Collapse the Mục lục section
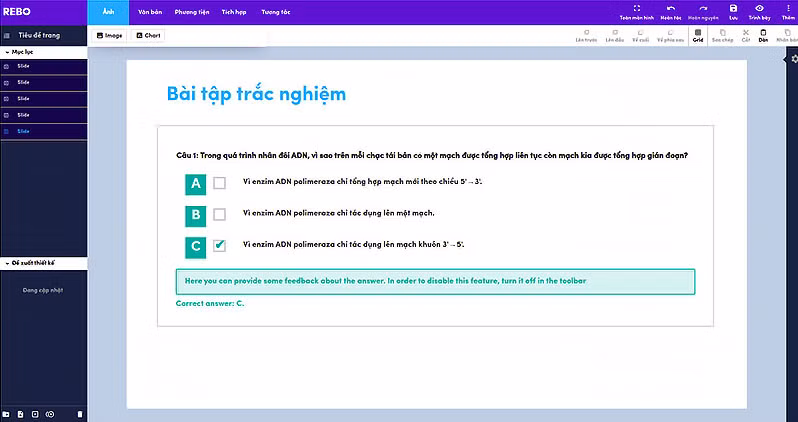 [44, 52]
